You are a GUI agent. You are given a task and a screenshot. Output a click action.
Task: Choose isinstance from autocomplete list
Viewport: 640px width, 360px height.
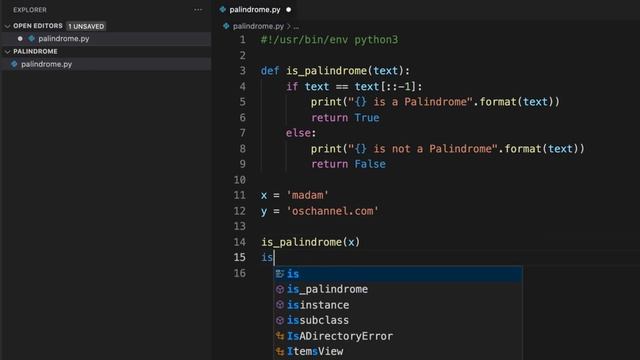click(398, 305)
